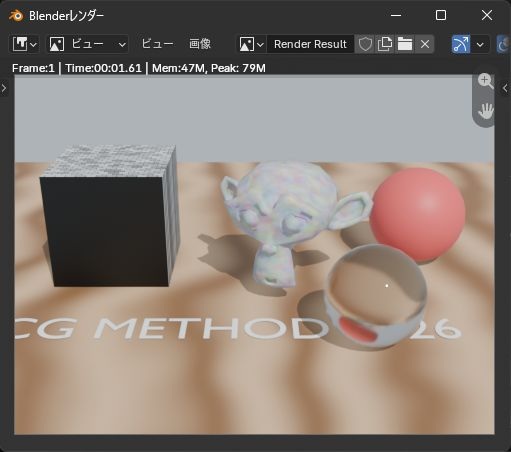Open the ビュー mode dropdown selector
This screenshot has width=511, height=452.
pyautogui.click(x=88, y=44)
